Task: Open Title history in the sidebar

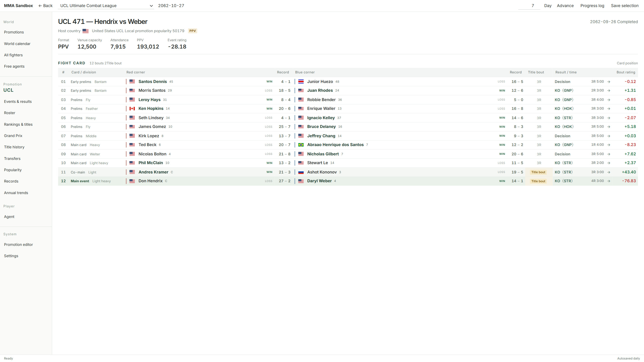Action: pyautogui.click(x=14, y=147)
